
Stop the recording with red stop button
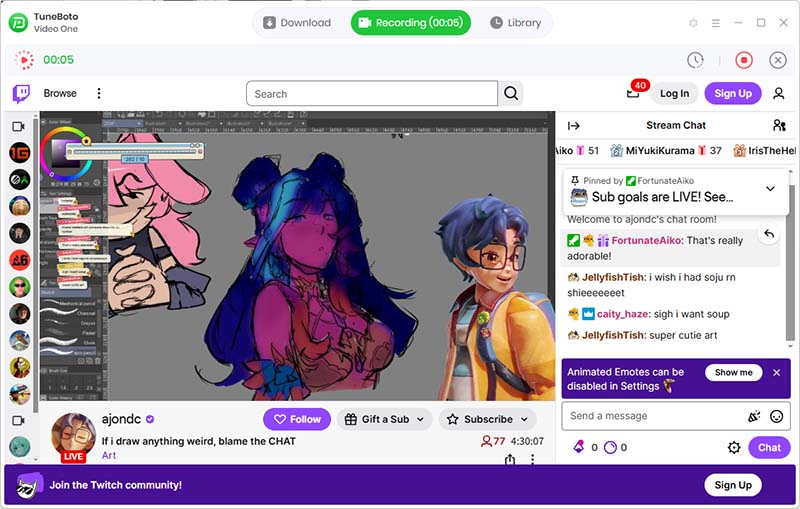click(x=744, y=60)
